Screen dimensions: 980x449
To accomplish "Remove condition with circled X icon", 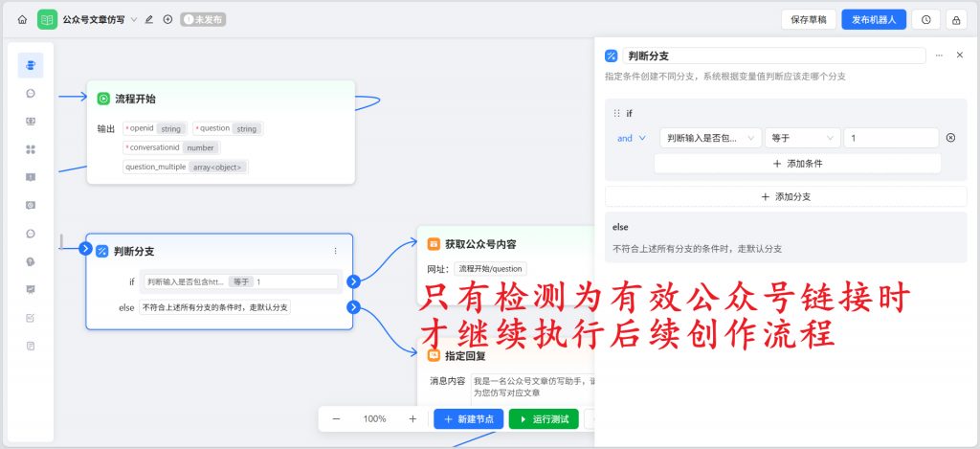I will click(x=950, y=138).
